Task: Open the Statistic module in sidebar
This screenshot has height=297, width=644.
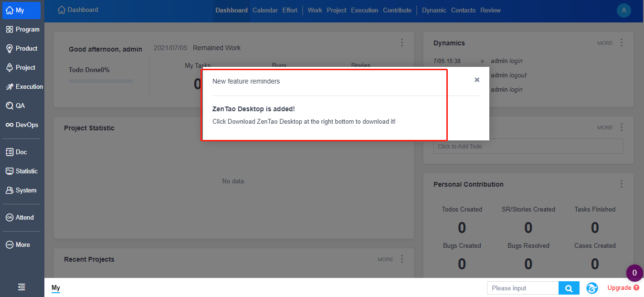Action: [x=22, y=171]
